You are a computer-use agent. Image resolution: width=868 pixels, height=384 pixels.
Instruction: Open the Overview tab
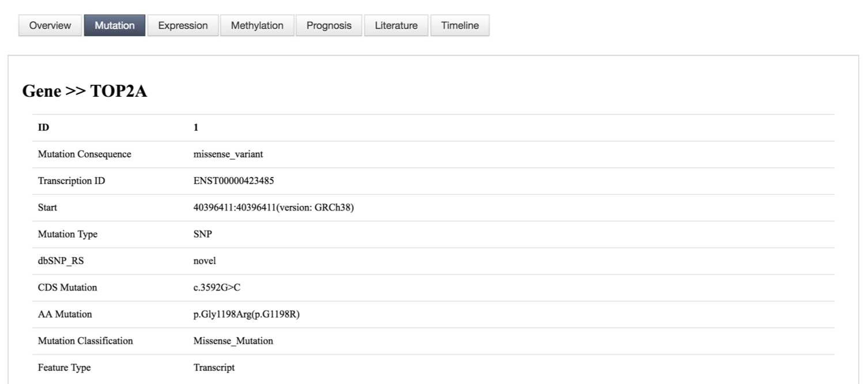point(50,25)
